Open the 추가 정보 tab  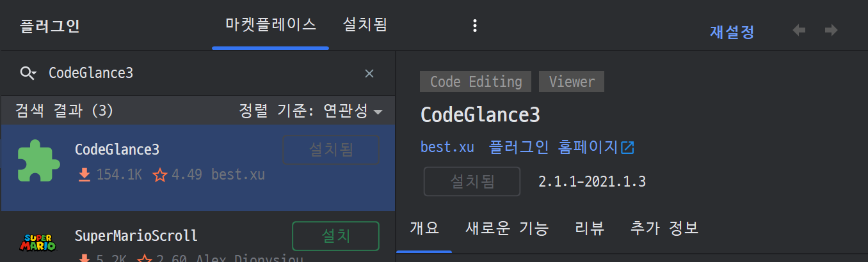(x=664, y=227)
